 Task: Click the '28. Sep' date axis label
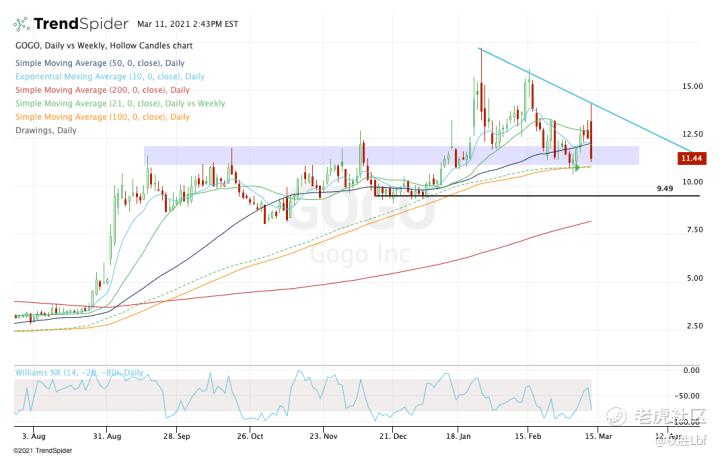(176, 436)
